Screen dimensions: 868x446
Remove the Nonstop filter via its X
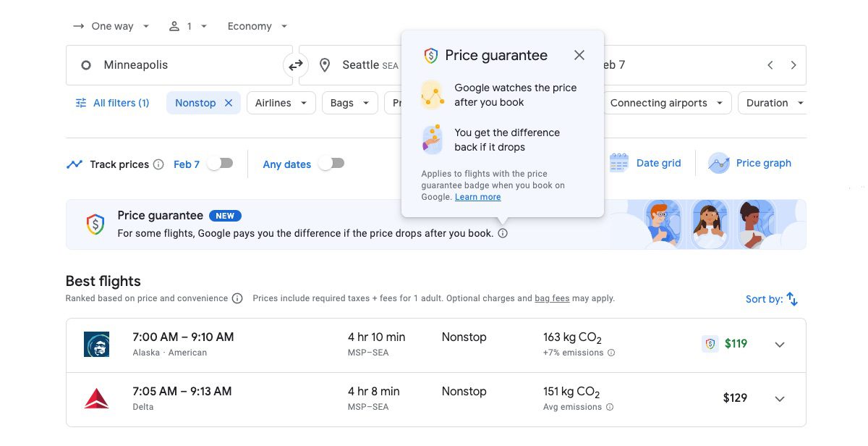[228, 102]
